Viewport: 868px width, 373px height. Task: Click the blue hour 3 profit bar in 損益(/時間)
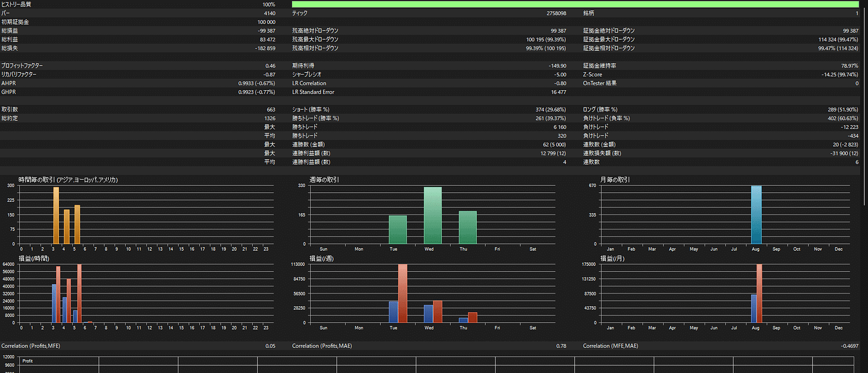pos(54,303)
